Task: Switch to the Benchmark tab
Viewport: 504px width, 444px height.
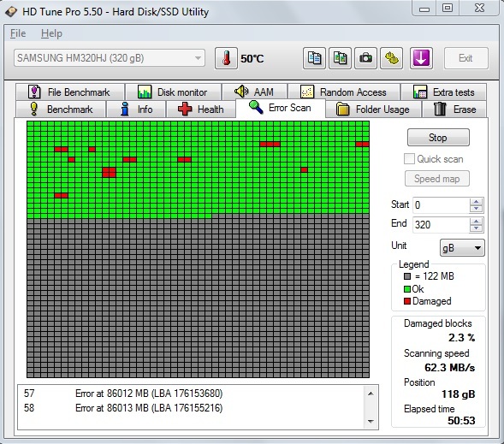Action: click(x=61, y=110)
